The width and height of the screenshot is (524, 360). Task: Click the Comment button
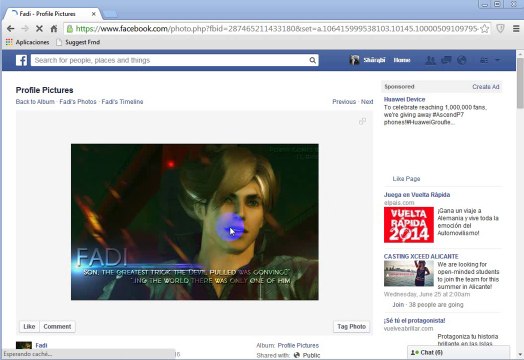[57, 327]
